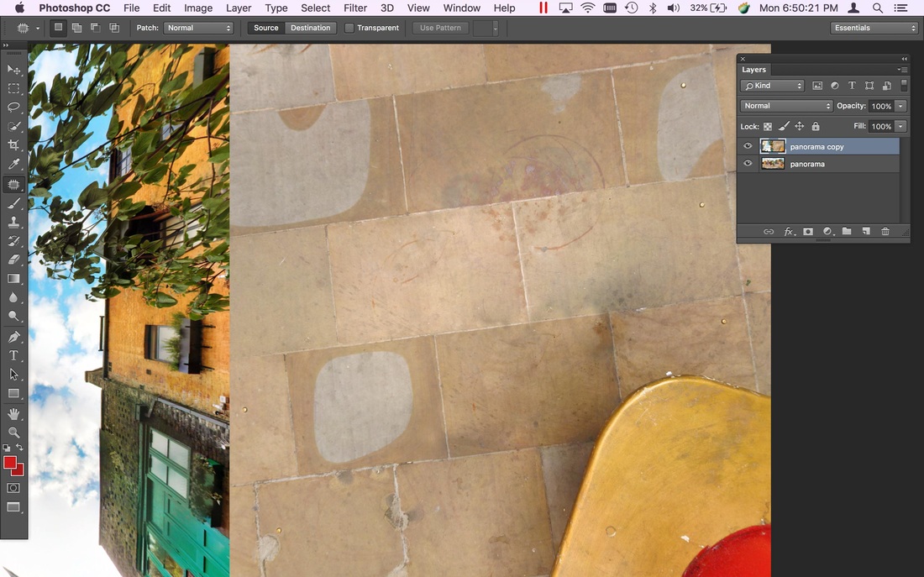Hide the panorama copy layer
The image size is (924, 577).
click(748, 146)
